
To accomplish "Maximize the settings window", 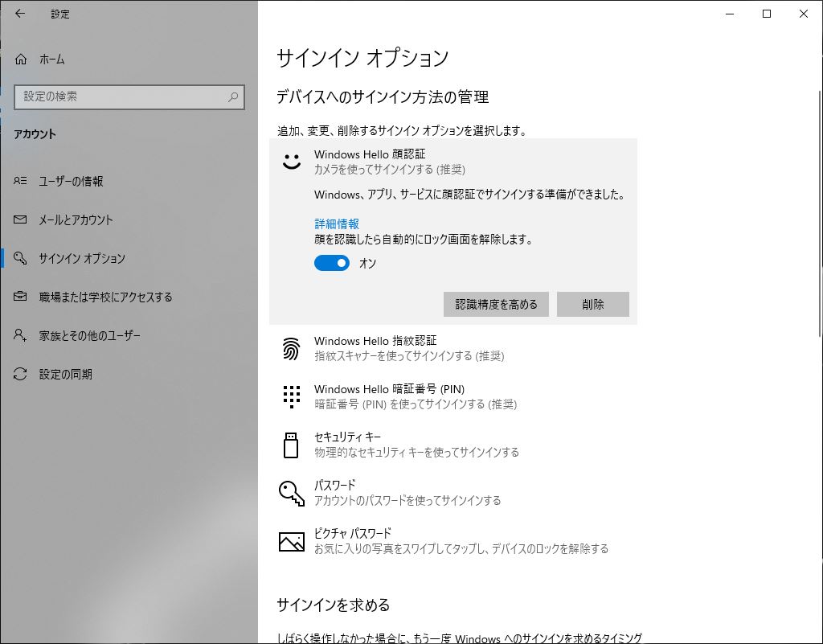I will pyautogui.click(x=766, y=14).
